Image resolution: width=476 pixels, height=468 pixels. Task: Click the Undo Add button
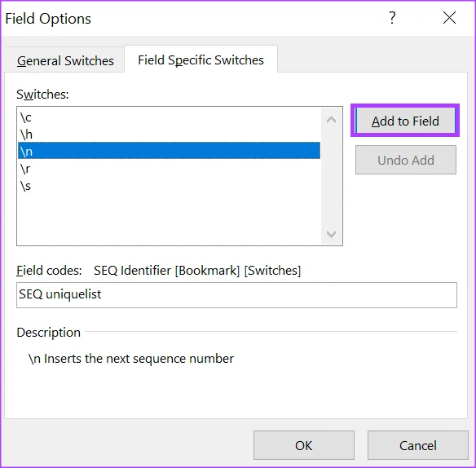pyautogui.click(x=406, y=160)
